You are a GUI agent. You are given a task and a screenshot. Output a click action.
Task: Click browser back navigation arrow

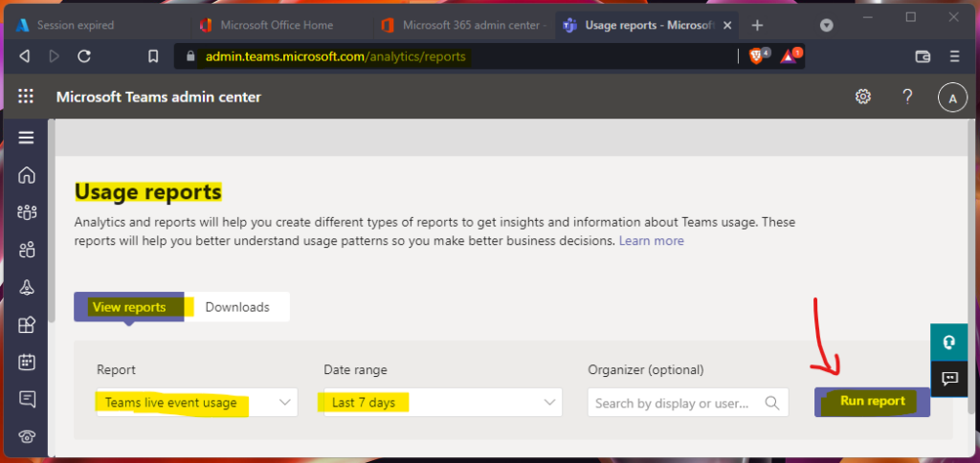tap(24, 56)
